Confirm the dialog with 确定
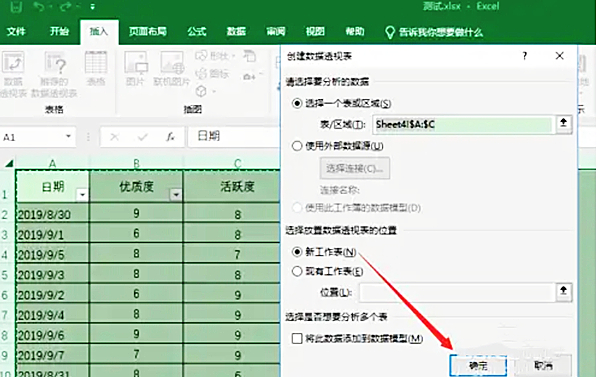 pos(478,366)
